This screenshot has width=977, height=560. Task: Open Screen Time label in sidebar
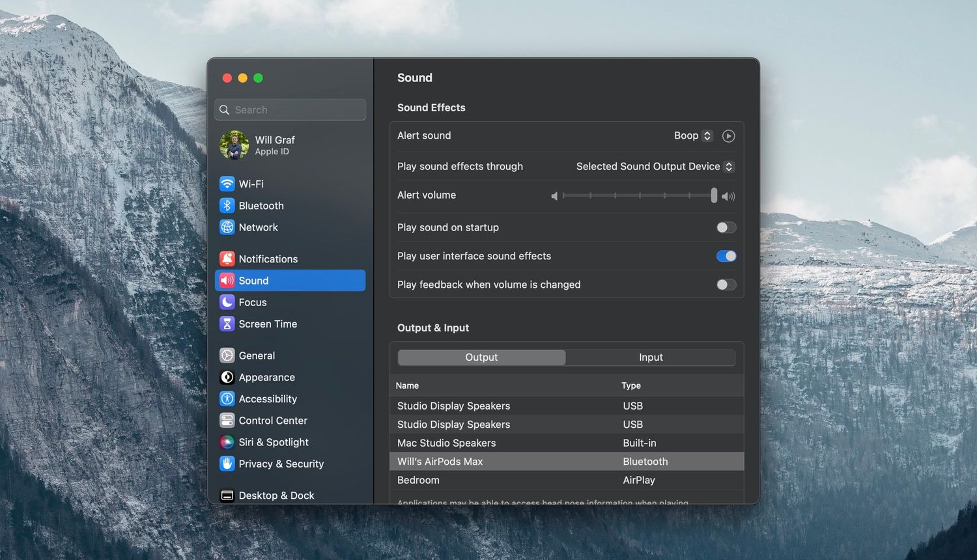point(268,324)
